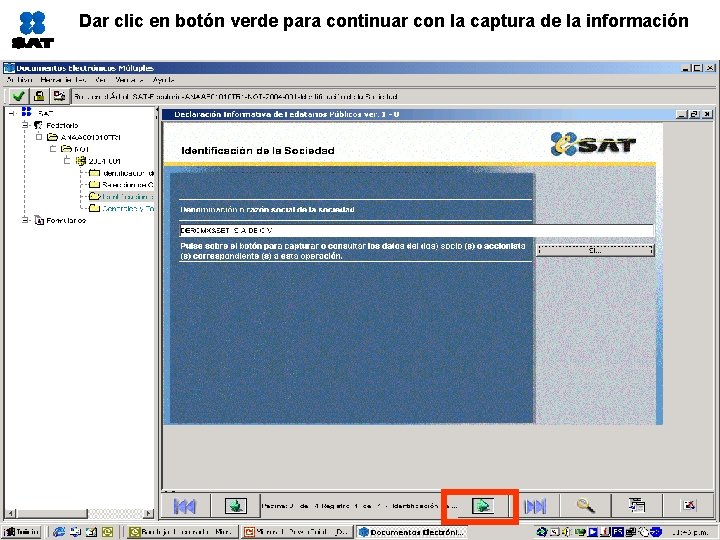
Task: Click the rightmost red-marked navigation bar icon
Action: [x=689, y=506]
